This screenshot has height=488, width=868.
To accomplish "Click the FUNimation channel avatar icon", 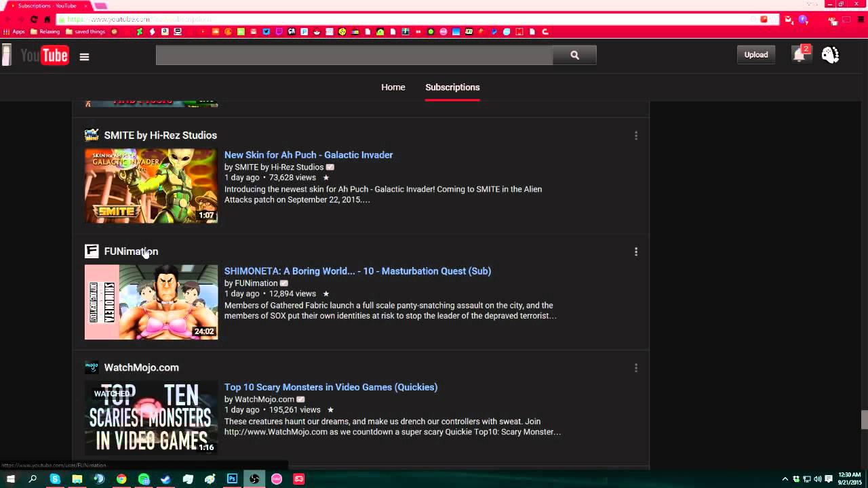I will tap(92, 251).
